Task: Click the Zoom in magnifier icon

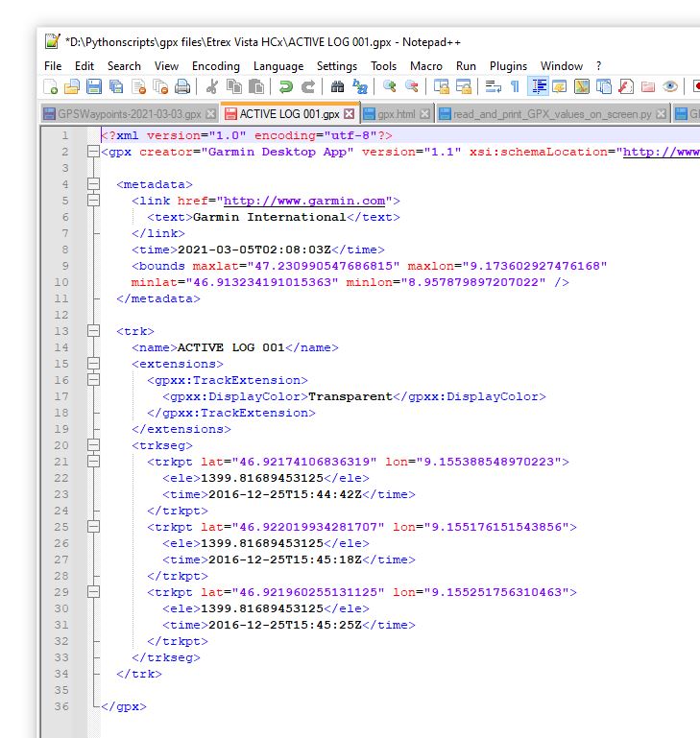Action: tap(390, 87)
